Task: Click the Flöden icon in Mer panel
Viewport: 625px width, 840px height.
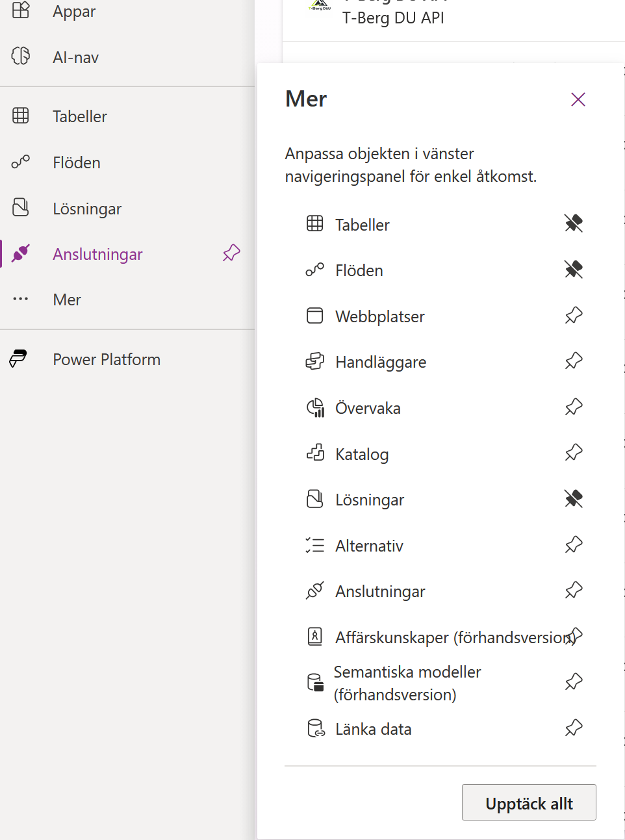Action: click(x=315, y=269)
